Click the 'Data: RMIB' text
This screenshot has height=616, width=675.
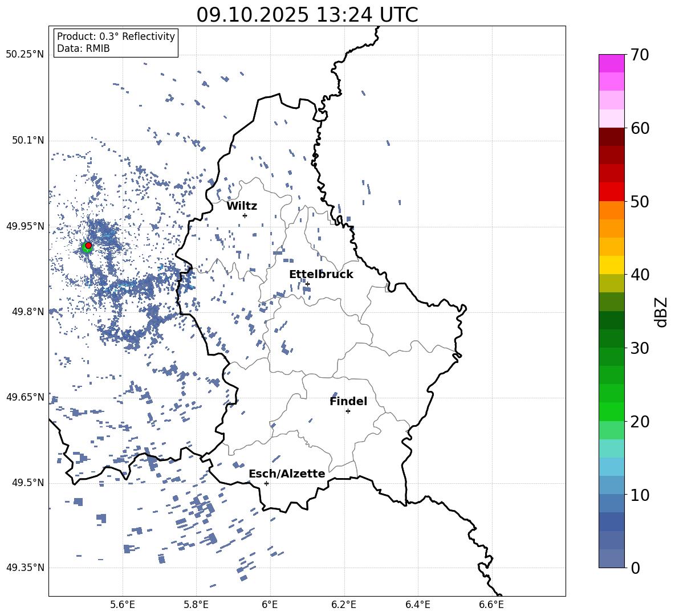coord(83,48)
